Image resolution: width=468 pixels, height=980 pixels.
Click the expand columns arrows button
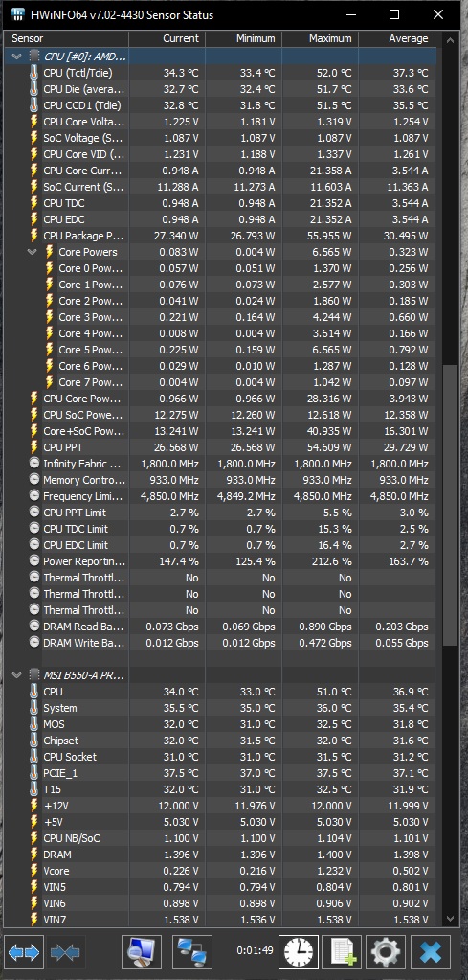click(25, 952)
